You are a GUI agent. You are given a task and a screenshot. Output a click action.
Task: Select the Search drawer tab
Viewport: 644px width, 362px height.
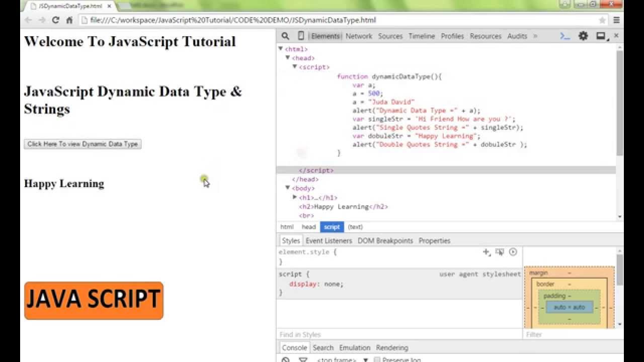pyautogui.click(x=323, y=347)
